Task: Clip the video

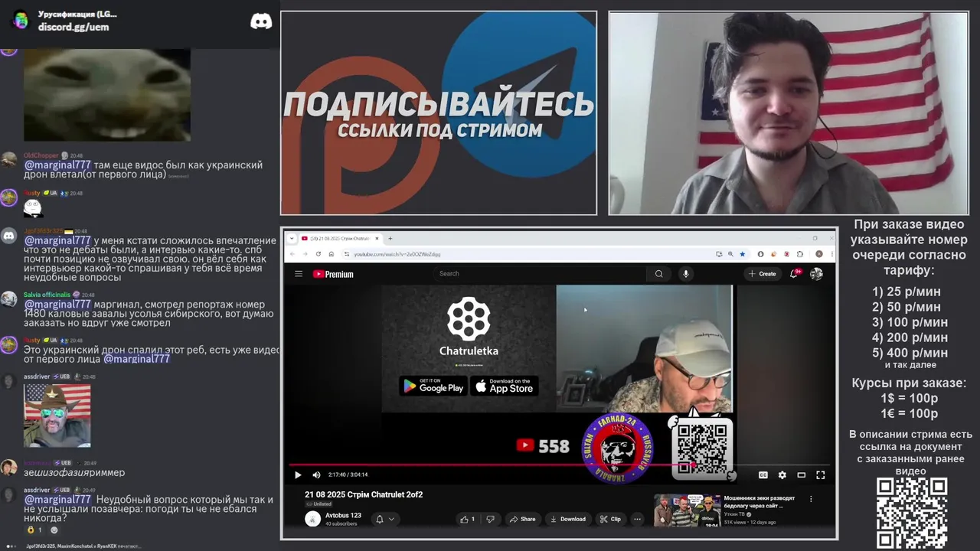Action: [x=611, y=519]
